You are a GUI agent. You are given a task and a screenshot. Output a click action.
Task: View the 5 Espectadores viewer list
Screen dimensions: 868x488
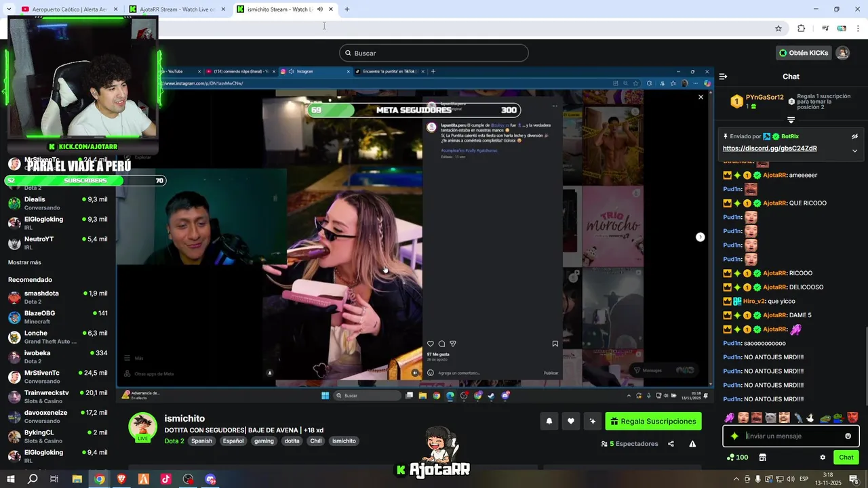click(x=630, y=444)
